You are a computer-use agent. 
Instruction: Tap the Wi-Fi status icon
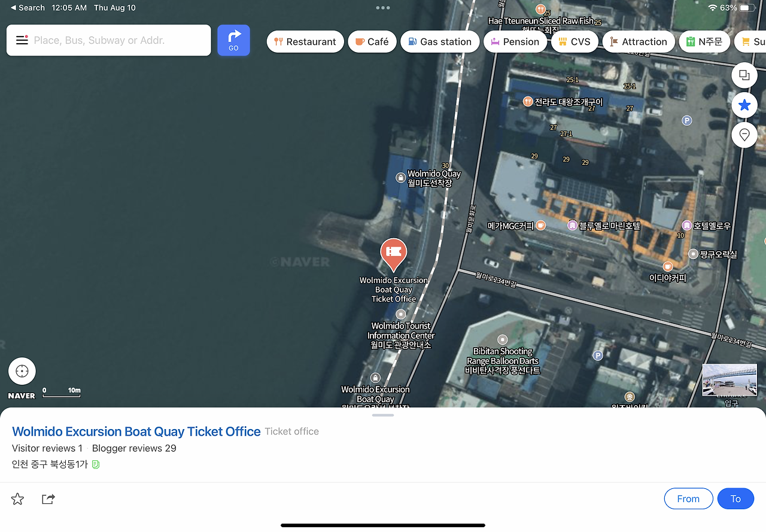[x=712, y=8]
